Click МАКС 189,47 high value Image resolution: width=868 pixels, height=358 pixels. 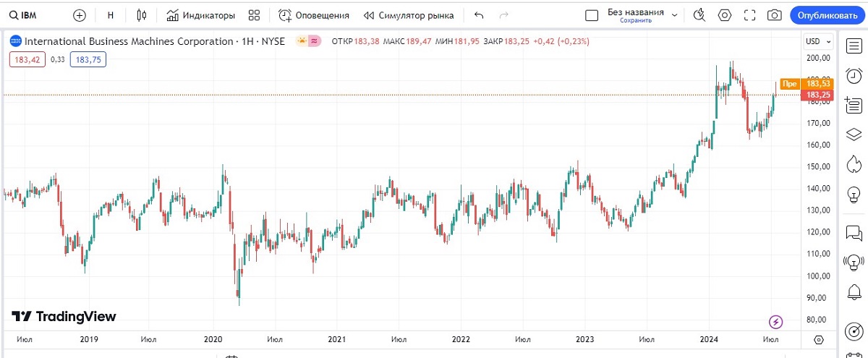coord(407,41)
